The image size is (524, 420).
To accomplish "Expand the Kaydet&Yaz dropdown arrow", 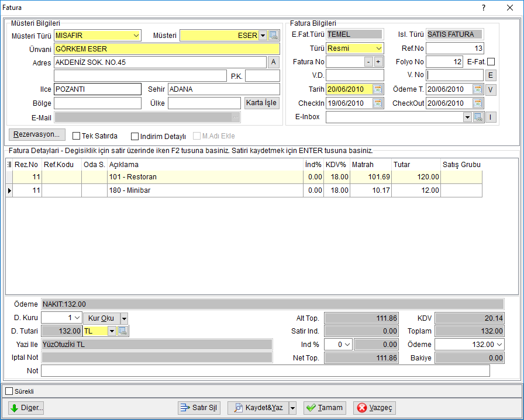I will [293, 408].
